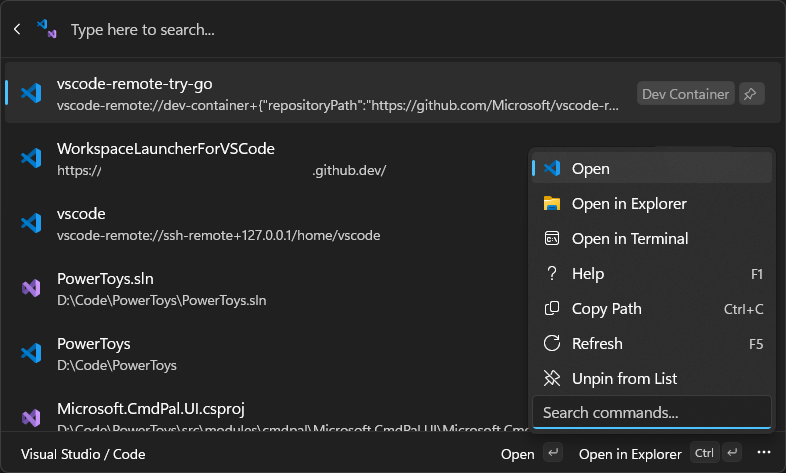Click the VS Code icon of vscode-remote-try-go
786x473 pixels.
click(x=31, y=93)
